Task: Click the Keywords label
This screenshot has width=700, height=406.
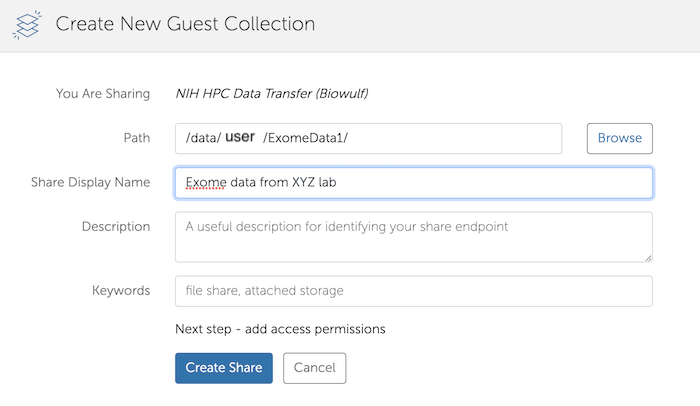Action: coord(120,291)
